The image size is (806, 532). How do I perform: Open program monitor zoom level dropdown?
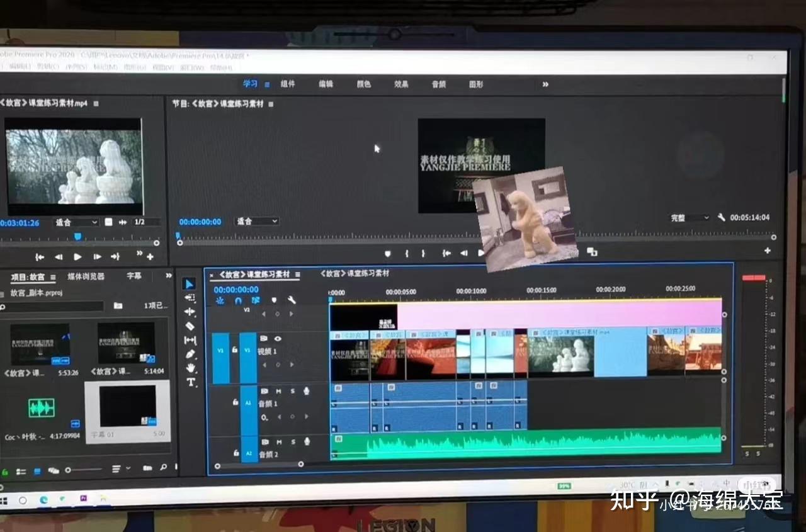pos(256,222)
